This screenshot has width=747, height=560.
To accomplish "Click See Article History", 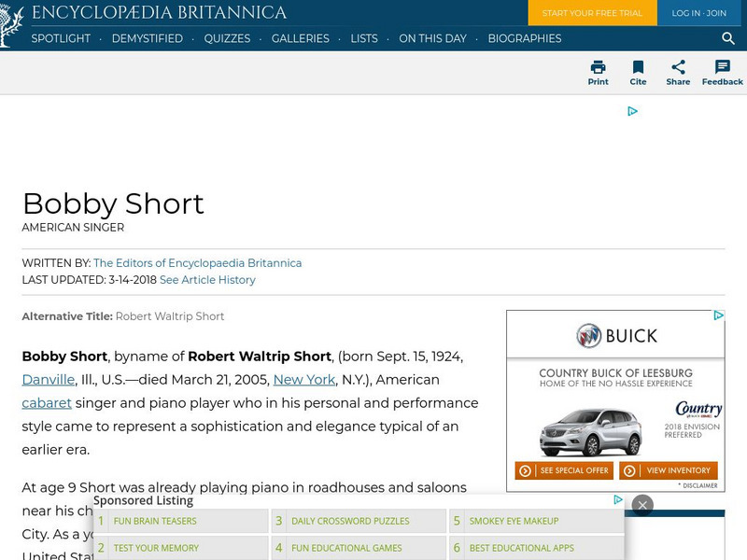I will tap(207, 279).
